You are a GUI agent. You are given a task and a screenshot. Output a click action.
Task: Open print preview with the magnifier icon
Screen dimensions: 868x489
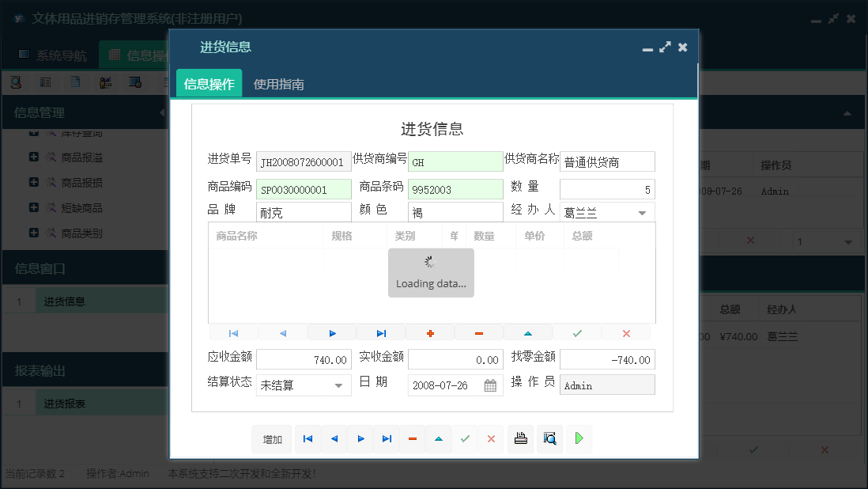point(549,439)
